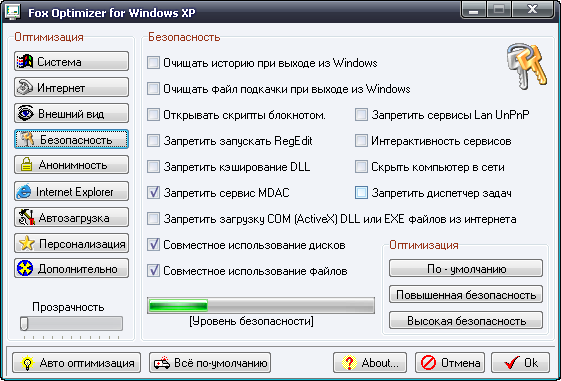
Task: Open the About... dialog
Action: coord(370,362)
